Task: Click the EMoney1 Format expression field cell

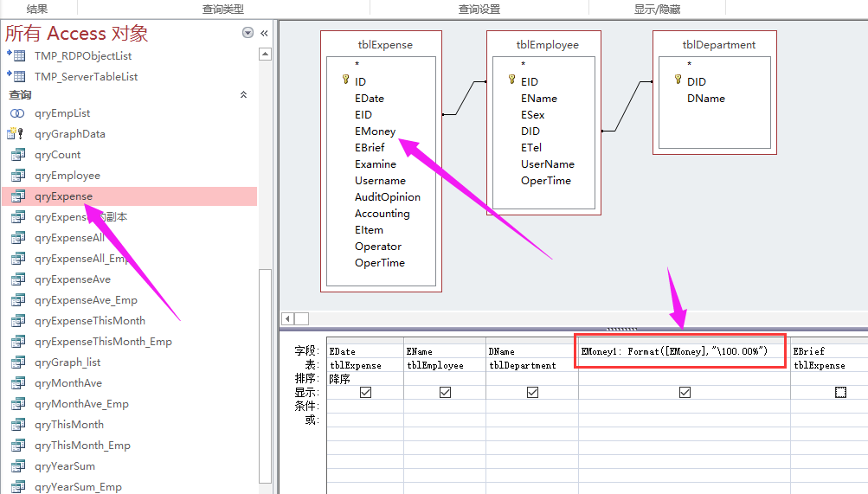Action: 685,350
